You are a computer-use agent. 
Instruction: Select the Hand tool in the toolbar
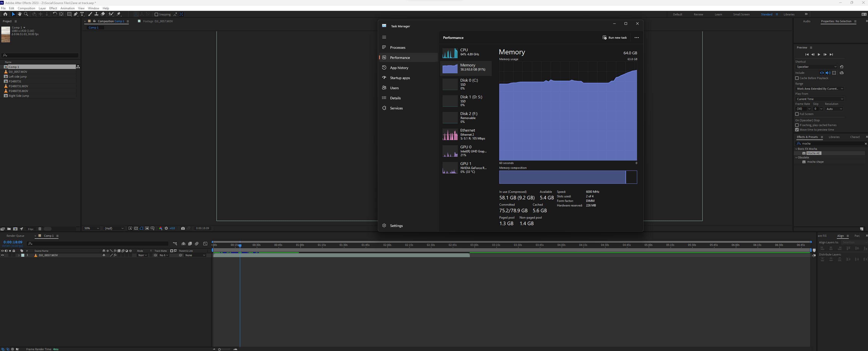(19, 14)
